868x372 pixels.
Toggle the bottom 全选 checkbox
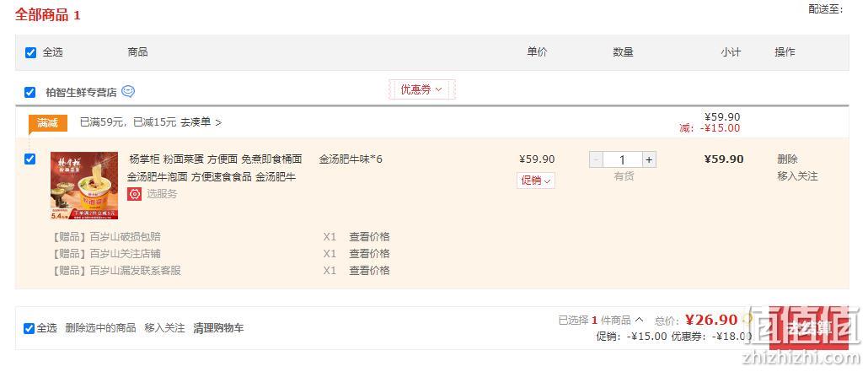pos(29,328)
